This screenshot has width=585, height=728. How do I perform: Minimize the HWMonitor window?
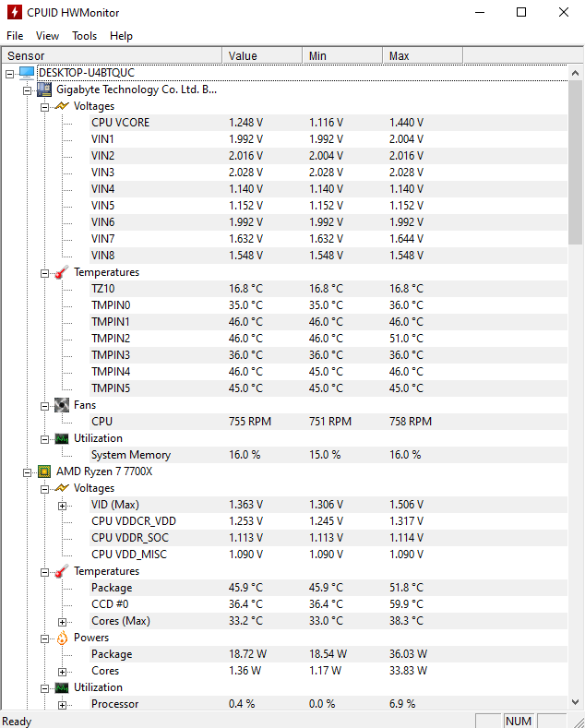480,13
